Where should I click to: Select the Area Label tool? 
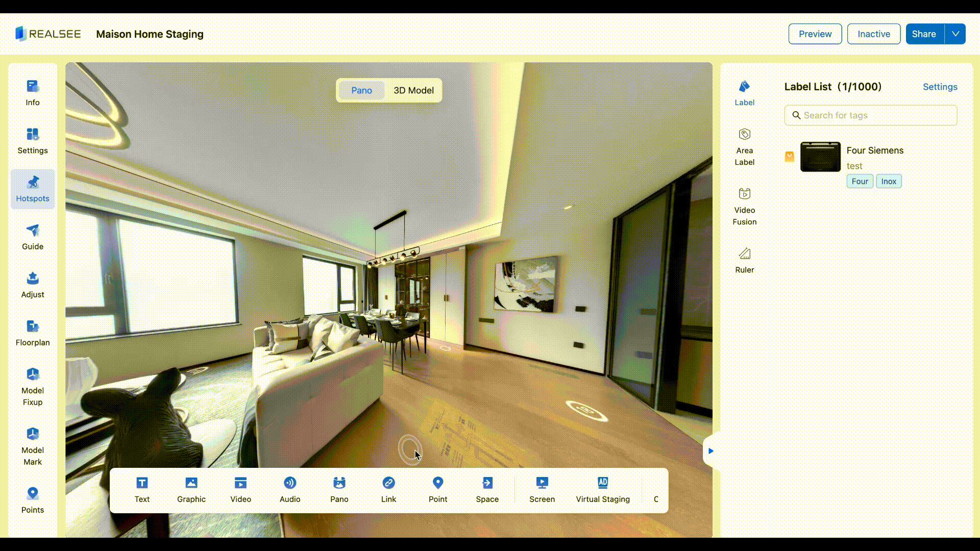(744, 147)
